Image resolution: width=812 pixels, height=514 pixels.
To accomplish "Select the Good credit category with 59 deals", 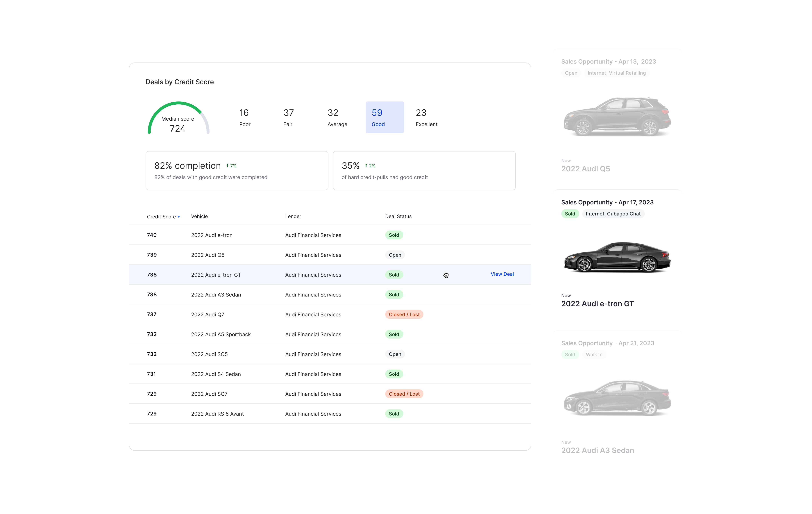I will tap(385, 117).
